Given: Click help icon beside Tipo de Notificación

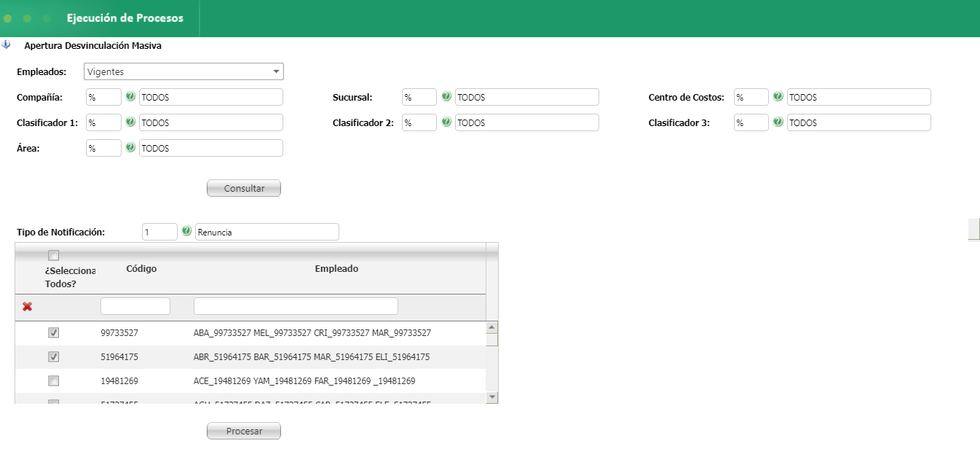Looking at the screenshot, I should point(186,231).
